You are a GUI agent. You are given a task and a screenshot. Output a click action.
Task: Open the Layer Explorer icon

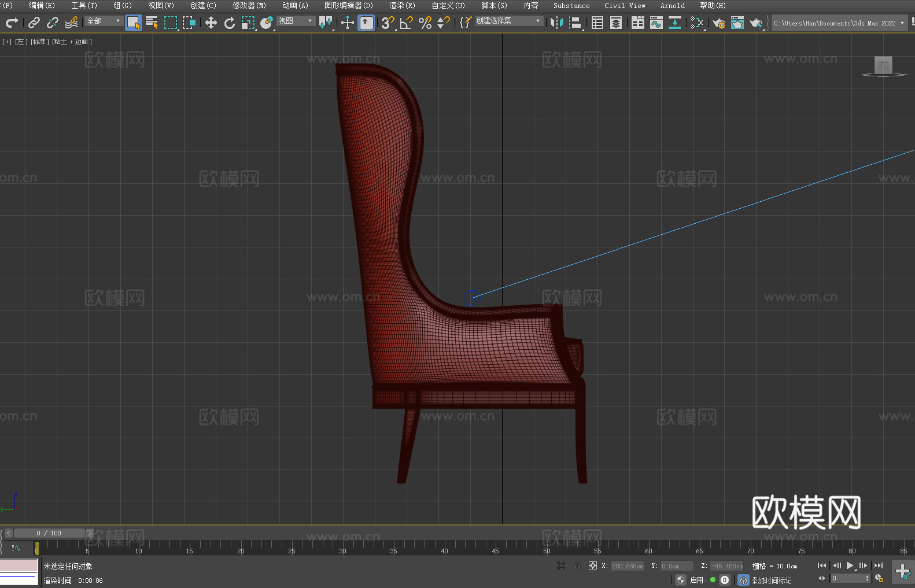(x=616, y=23)
